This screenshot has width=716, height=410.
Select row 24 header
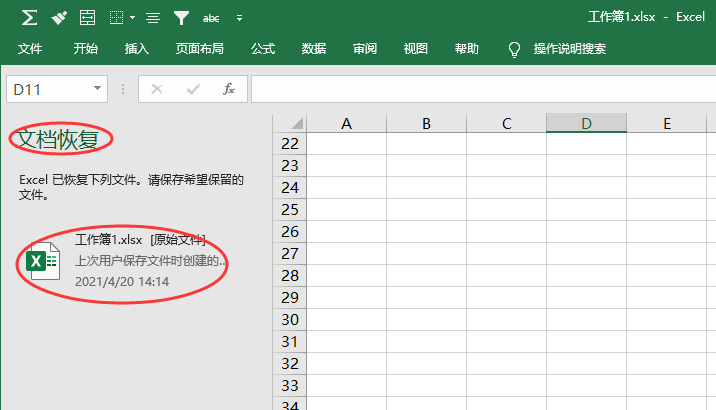[x=290, y=187]
